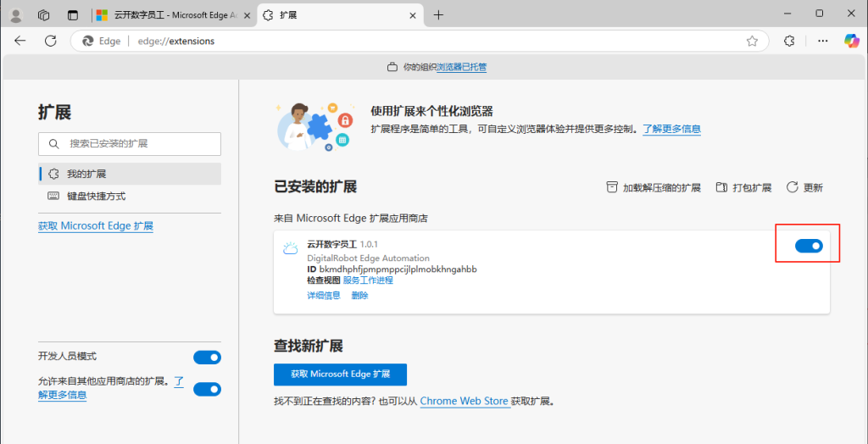Toggle the vertical tabs icon
This screenshot has width=868, height=444.
point(73,15)
